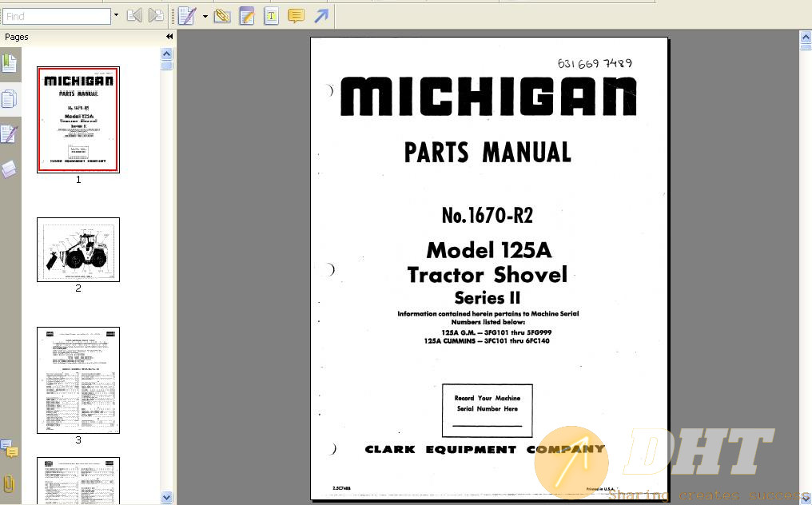The height and width of the screenshot is (505, 812).
Task: Open the Find options dropdown arrow
Action: pyautogui.click(x=116, y=15)
